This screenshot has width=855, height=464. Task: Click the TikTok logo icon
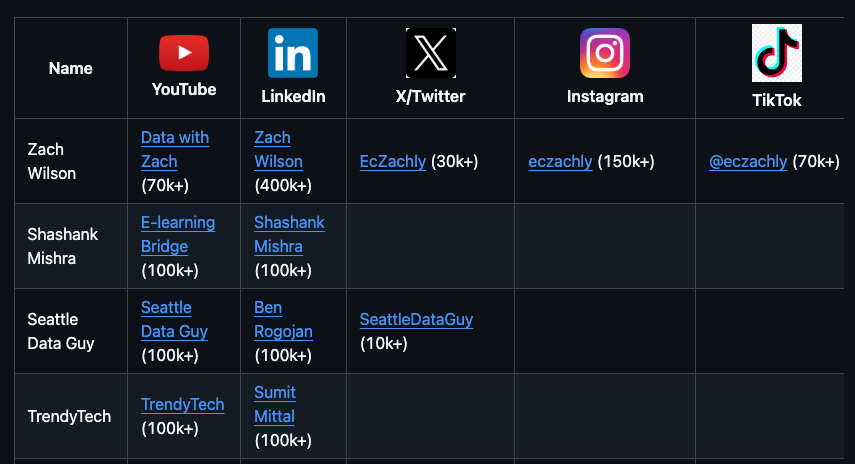(x=777, y=53)
